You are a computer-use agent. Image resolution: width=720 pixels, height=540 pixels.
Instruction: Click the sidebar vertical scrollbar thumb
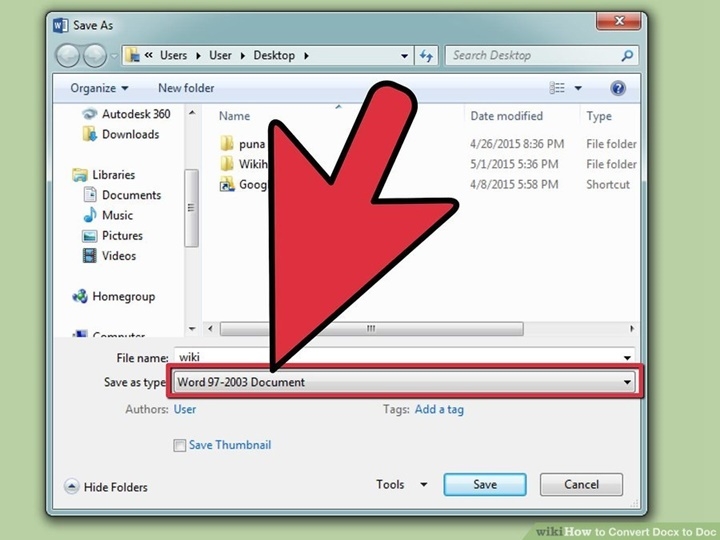coord(191,208)
